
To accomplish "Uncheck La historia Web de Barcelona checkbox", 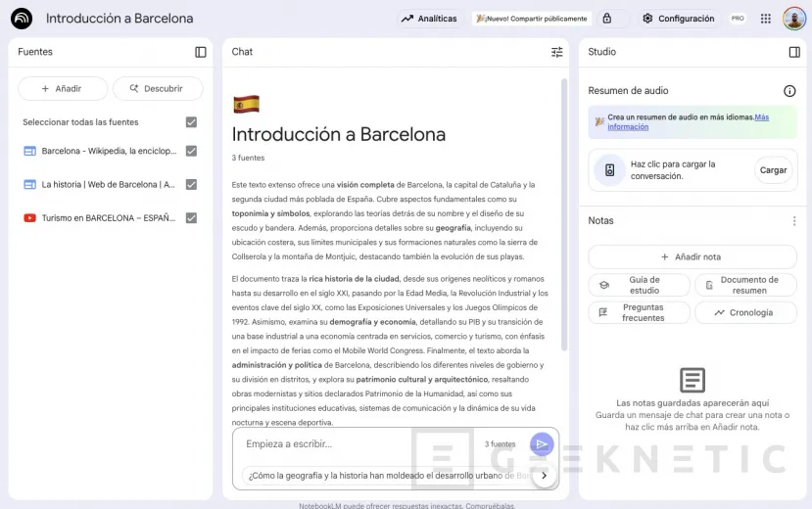I will click(x=191, y=185).
